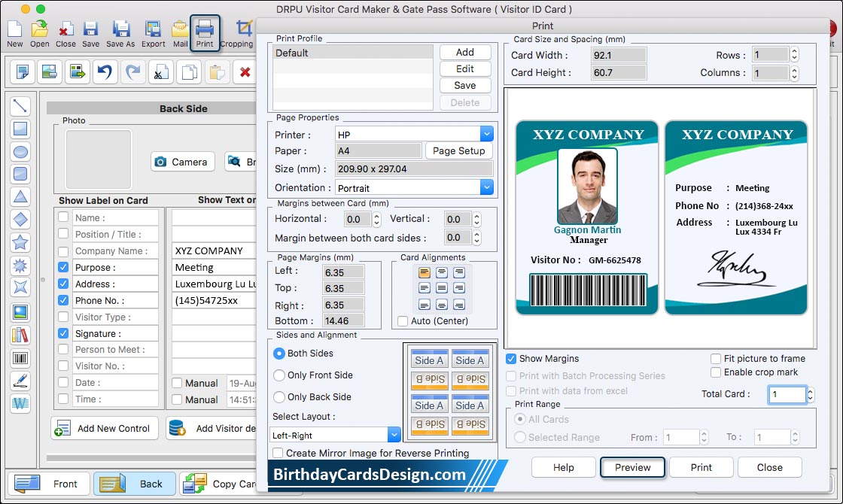843x504 pixels.
Task: Click the Copy pages icon
Action: 189,71
